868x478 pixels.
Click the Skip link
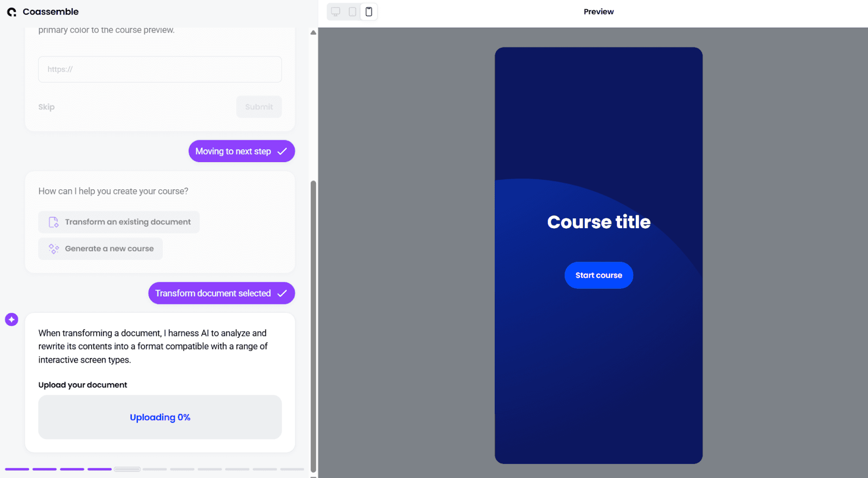[47, 107]
